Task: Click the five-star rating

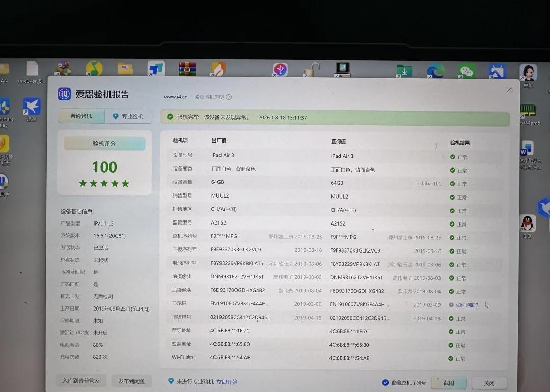Action: (x=104, y=183)
